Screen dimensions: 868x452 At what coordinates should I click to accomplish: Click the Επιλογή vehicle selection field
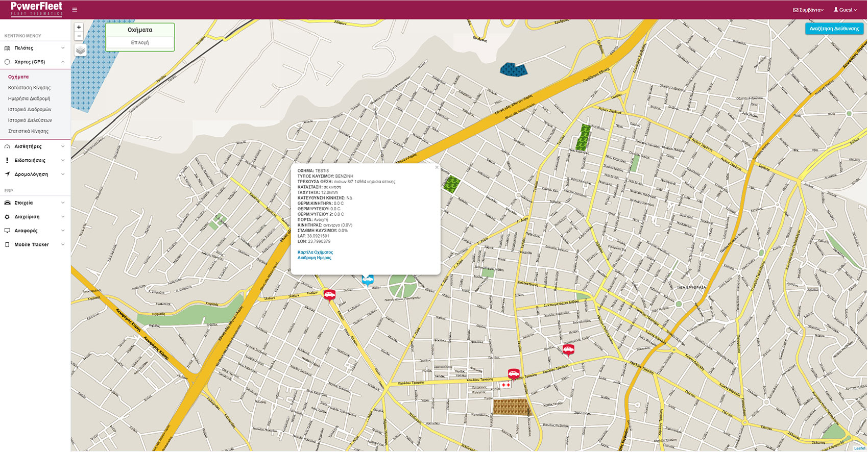[x=140, y=43]
